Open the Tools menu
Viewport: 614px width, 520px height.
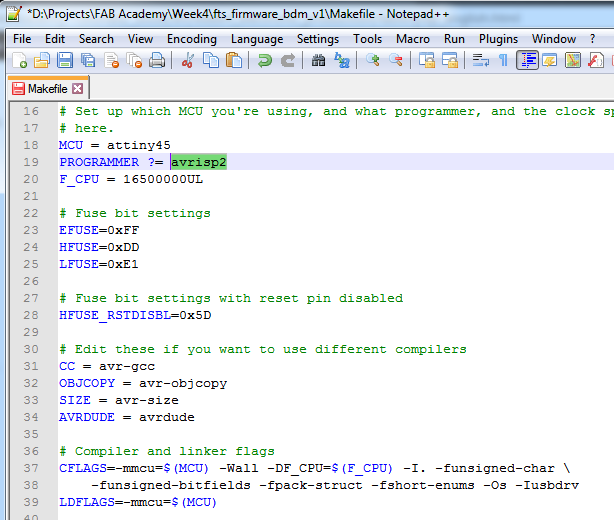click(x=367, y=39)
